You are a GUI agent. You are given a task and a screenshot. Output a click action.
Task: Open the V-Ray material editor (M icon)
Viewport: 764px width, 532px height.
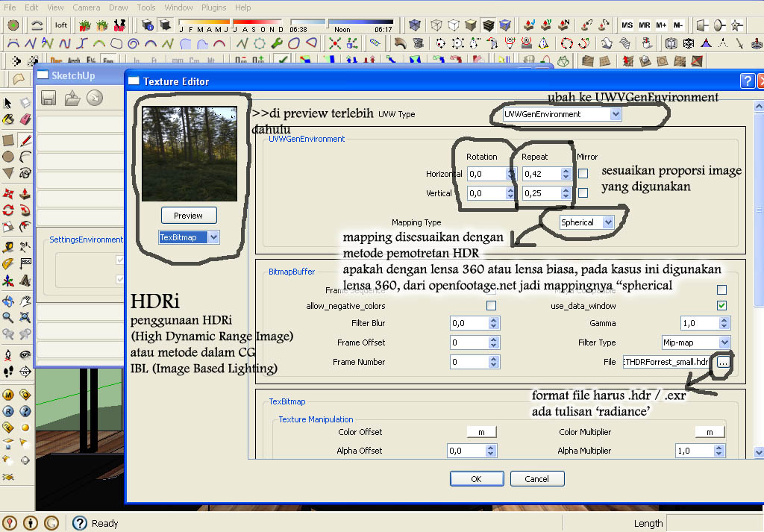point(7,394)
